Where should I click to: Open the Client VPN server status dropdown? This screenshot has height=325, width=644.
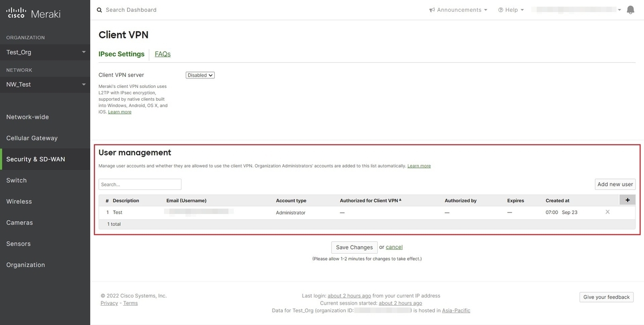200,75
